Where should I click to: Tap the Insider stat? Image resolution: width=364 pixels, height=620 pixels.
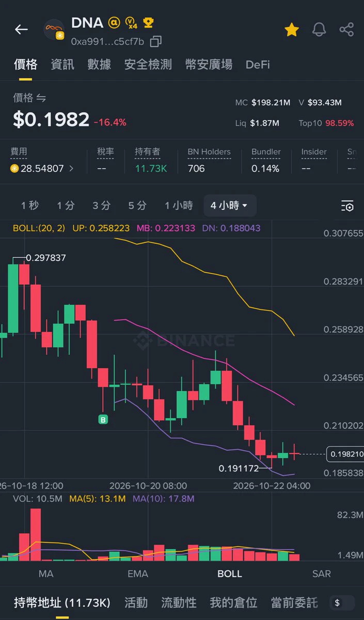pos(314,160)
